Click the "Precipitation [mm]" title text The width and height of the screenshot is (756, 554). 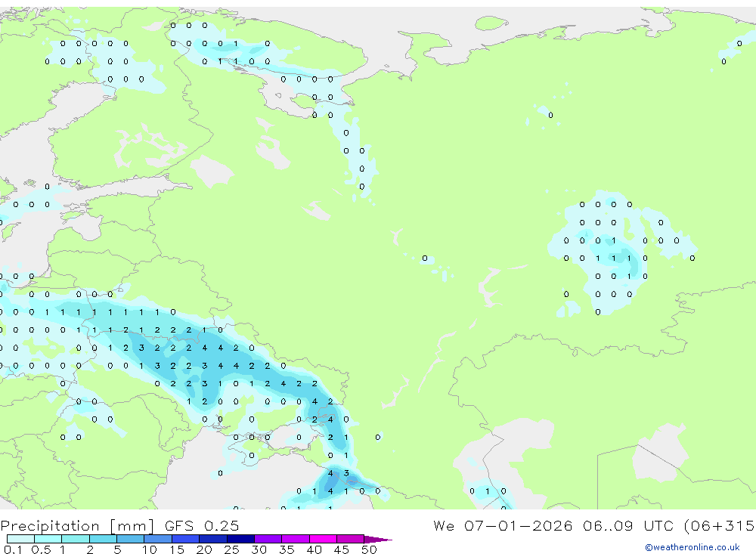(x=77, y=526)
